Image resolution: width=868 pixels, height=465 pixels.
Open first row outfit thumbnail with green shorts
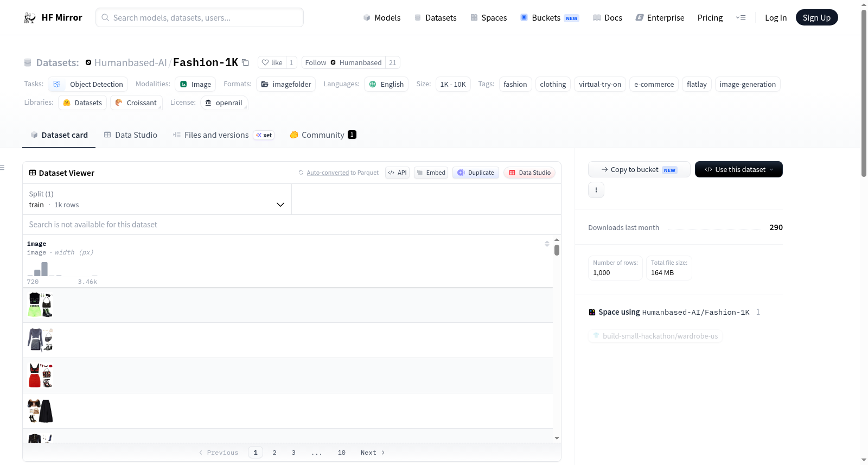point(40,305)
